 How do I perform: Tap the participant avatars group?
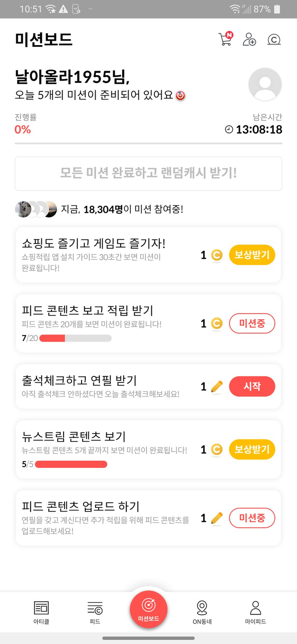tap(36, 209)
